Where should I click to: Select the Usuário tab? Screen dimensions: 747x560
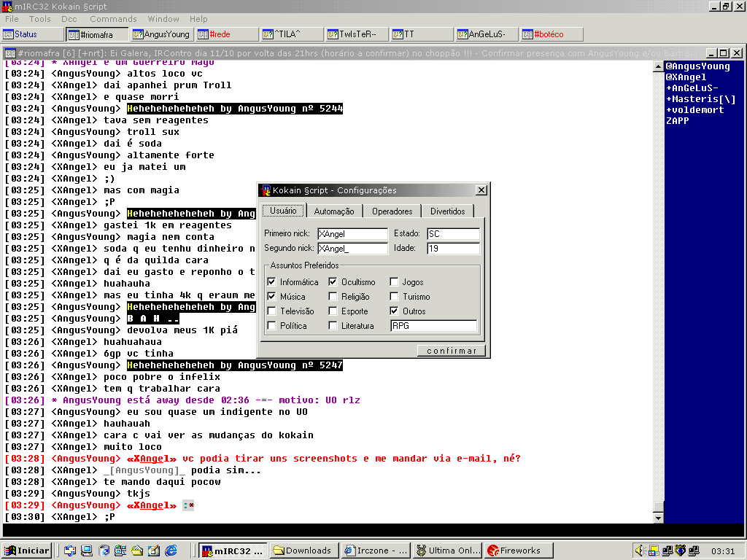[283, 211]
